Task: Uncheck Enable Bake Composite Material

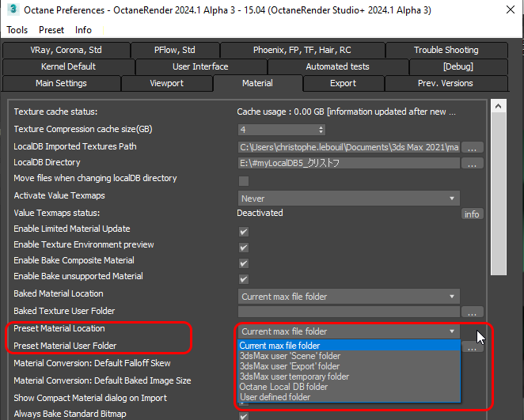Action: [244, 263]
